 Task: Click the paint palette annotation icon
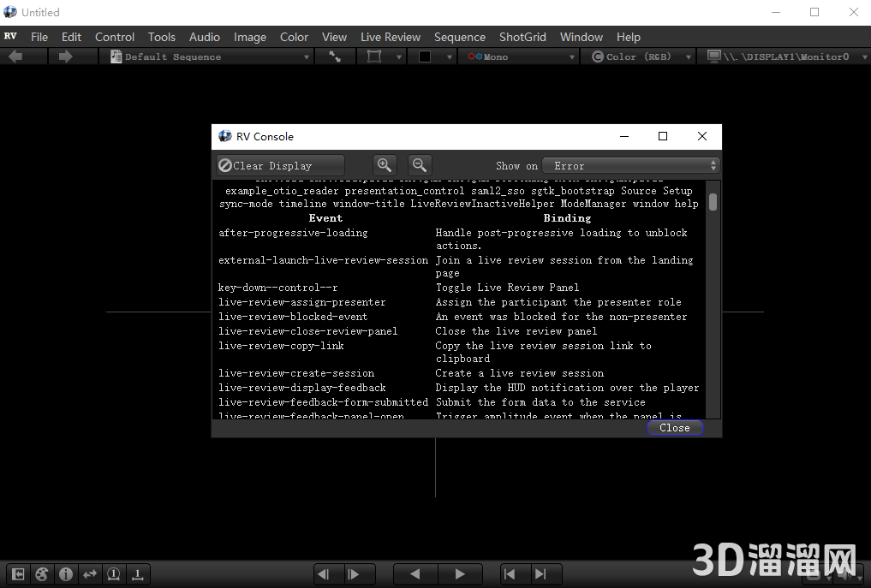coord(41,574)
